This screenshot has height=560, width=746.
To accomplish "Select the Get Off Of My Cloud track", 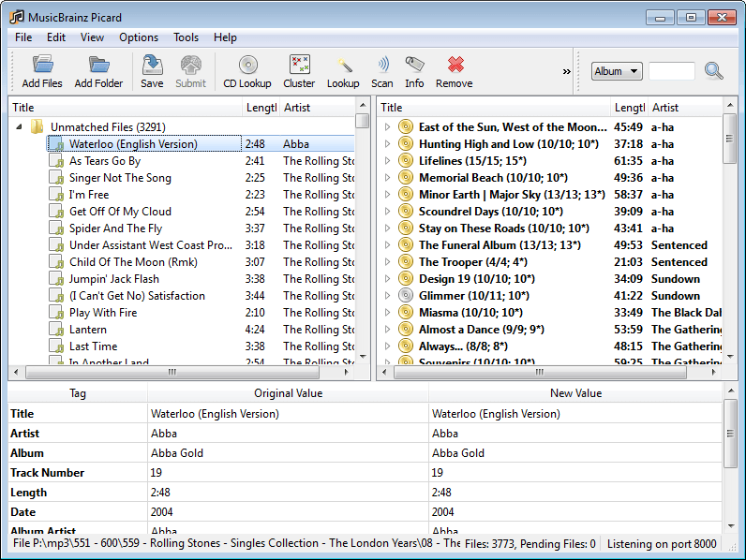I will 120,212.
